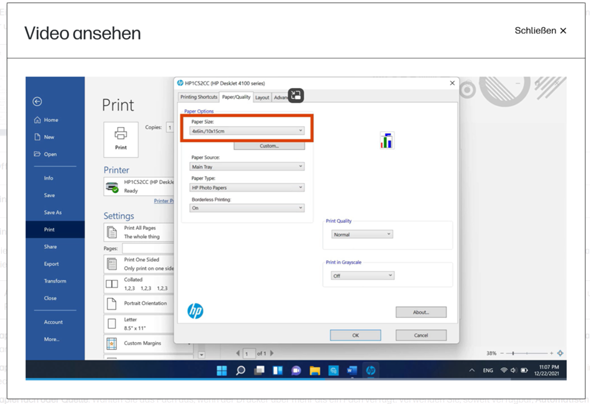
Task: Switch to Word on taskbar
Action: (352, 371)
